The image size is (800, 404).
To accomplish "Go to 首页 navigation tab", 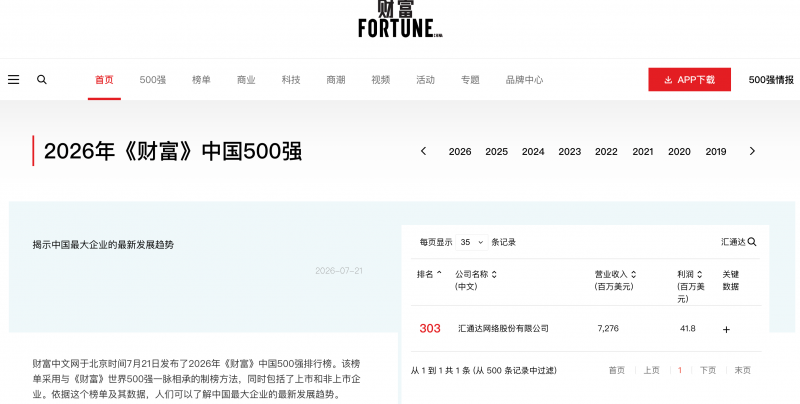I will tap(104, 80).
